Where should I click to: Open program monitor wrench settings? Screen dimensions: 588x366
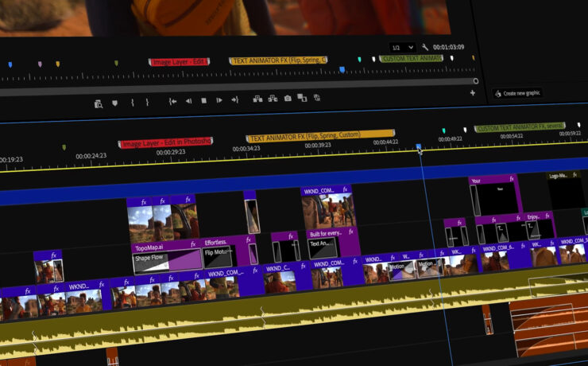click(424, 47)
